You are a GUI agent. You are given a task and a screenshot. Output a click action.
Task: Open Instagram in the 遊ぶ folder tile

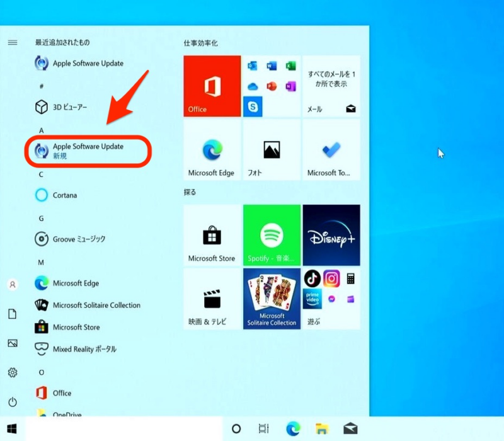point(331,278)
